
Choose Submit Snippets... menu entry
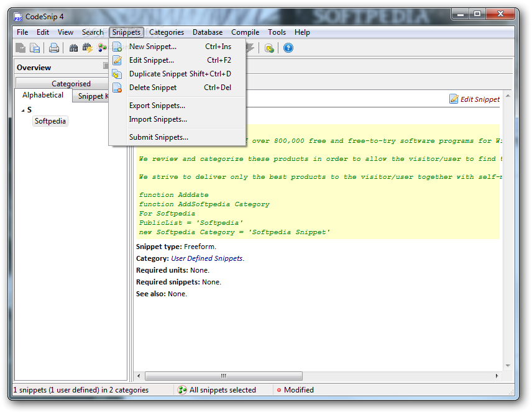tap(178, 137)
